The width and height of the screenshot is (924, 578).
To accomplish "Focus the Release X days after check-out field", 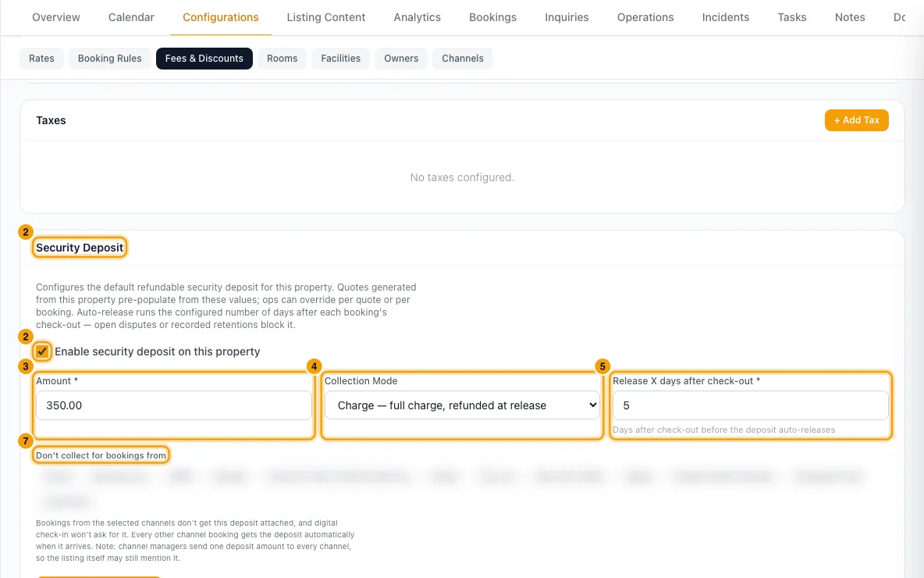I will [x=750, y=405].
